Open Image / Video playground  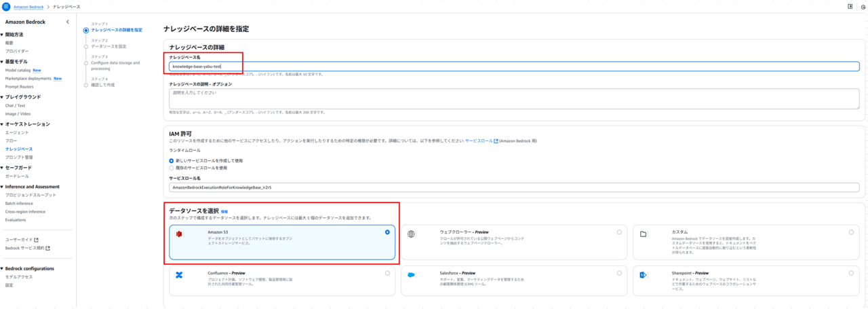[x=18, y=113]
